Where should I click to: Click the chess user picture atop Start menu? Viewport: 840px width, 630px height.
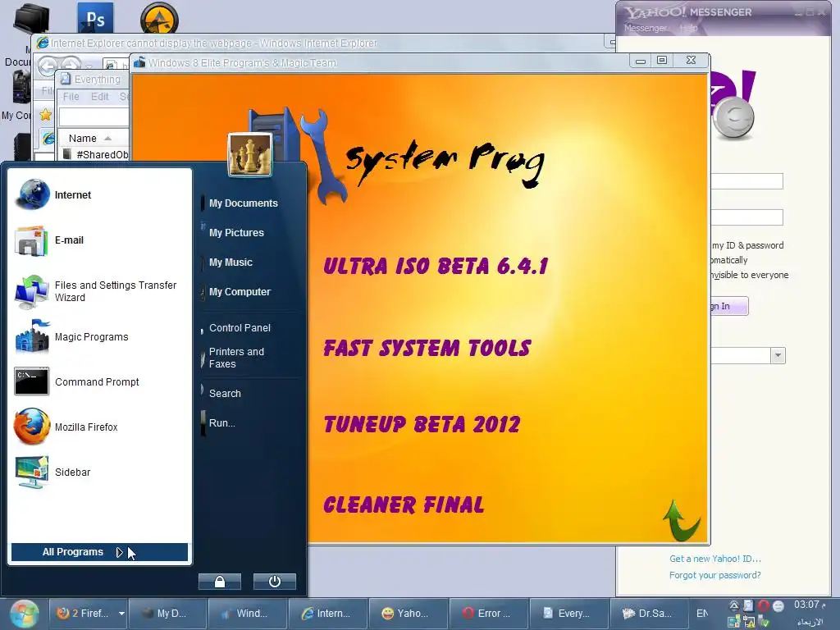coord(249,155)
